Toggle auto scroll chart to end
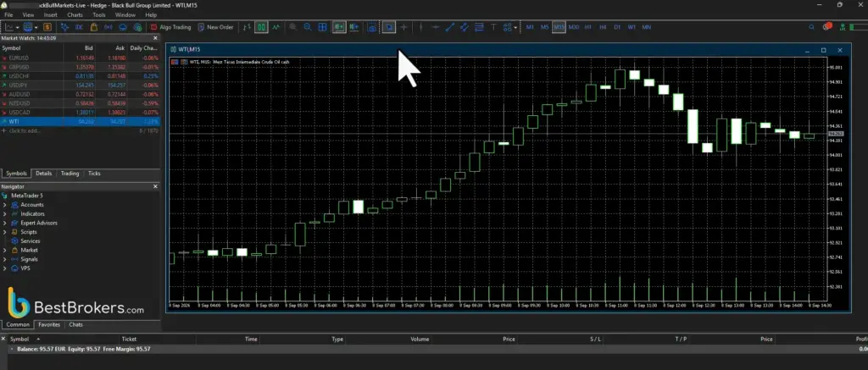The image size is (868, 370). click(x=339, y=27)
